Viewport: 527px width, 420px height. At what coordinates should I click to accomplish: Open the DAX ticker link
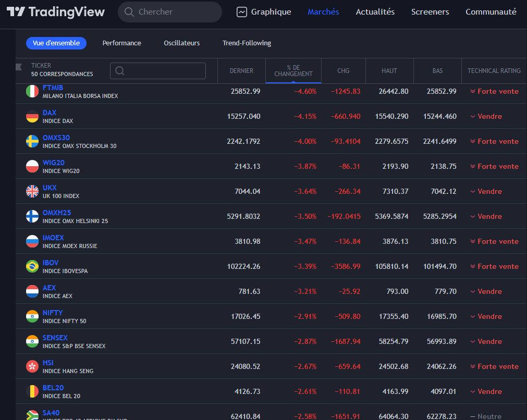(50, 113)
